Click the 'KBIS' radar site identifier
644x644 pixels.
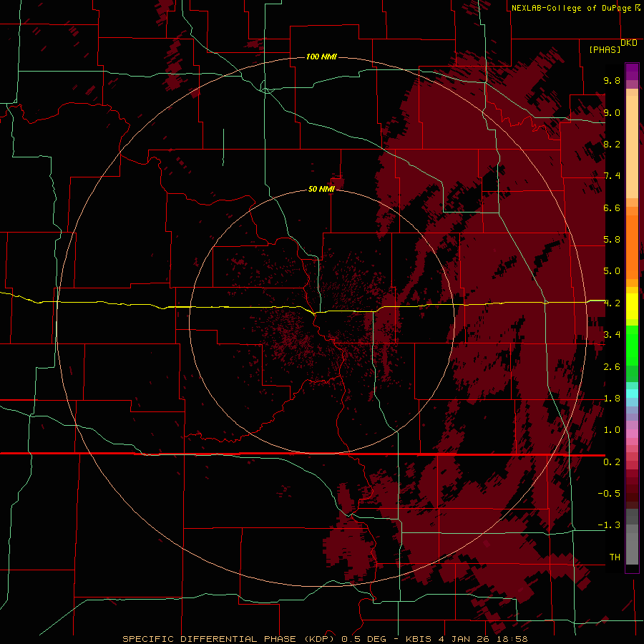pyautogui.click(x=418, y=639)
